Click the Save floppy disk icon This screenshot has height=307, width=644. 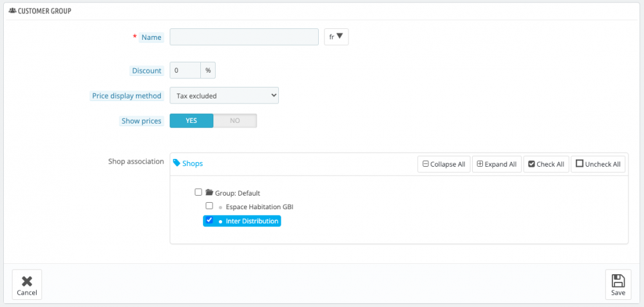[618, 281]
